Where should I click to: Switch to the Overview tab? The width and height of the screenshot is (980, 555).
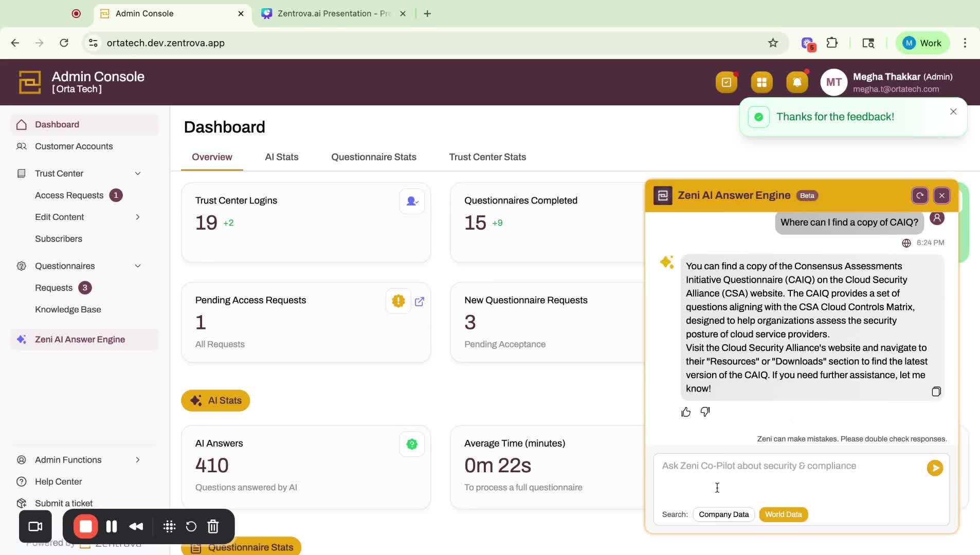click(x=212, y=157)
